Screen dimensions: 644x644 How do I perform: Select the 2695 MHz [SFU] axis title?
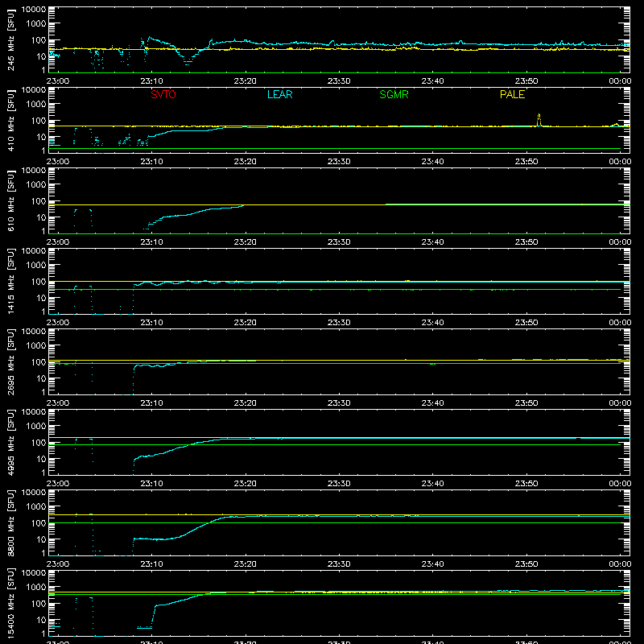pos(10,362)
